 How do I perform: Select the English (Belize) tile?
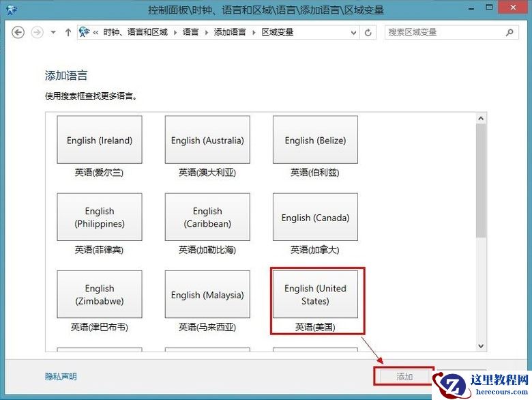pyautogui.click(x=315, y=139)
